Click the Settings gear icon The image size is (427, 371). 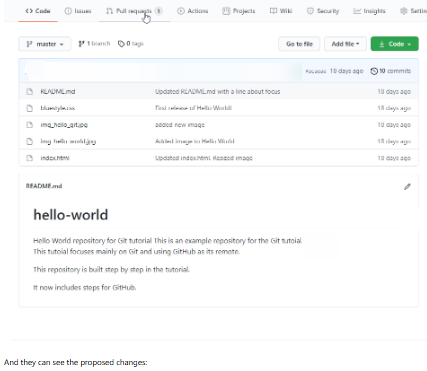click(x=404, y=11)
